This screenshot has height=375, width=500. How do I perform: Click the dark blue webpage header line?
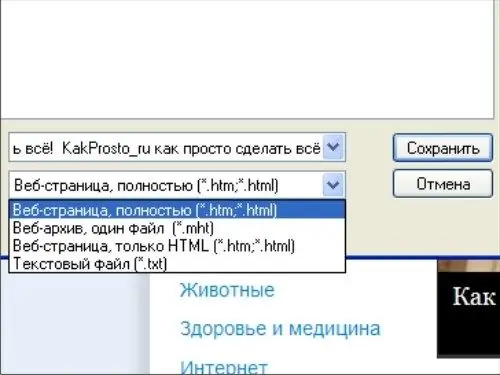point(423,257)
